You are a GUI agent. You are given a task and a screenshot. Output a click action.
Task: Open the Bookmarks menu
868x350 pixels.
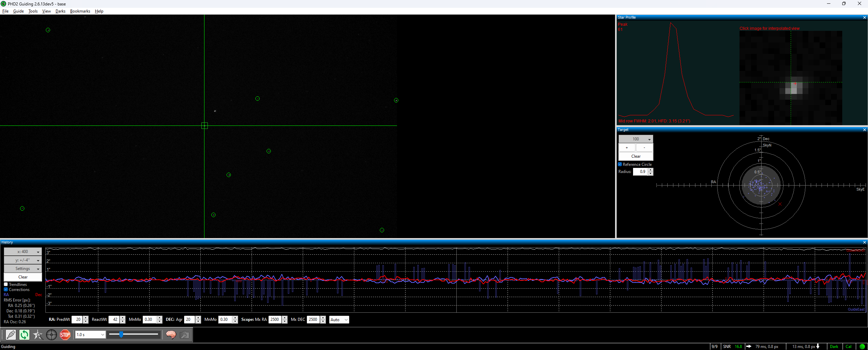pos(80,11)
